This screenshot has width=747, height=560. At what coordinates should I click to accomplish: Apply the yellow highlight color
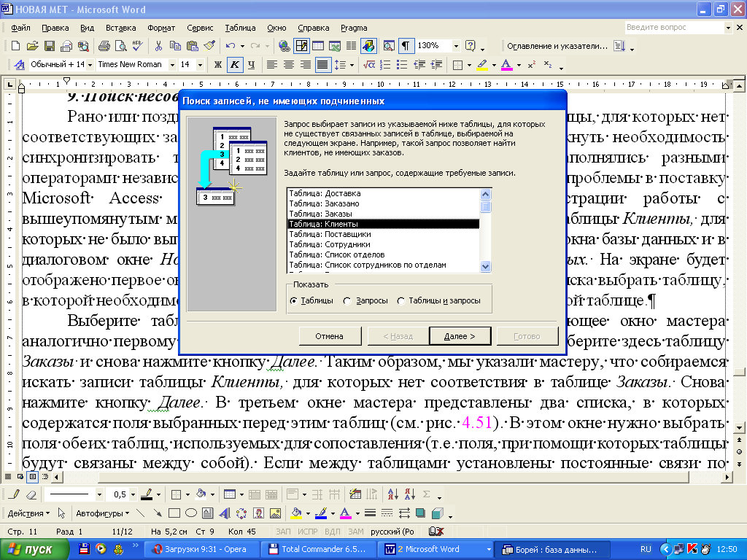482,64
